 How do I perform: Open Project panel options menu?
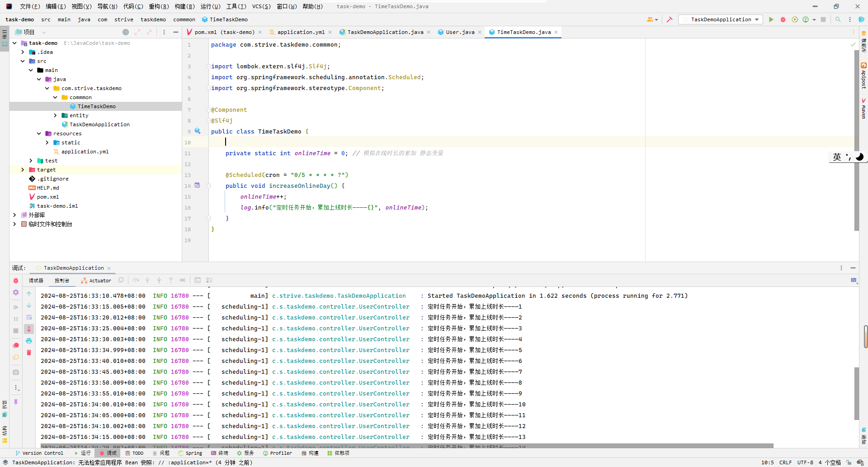click(164, 32)
